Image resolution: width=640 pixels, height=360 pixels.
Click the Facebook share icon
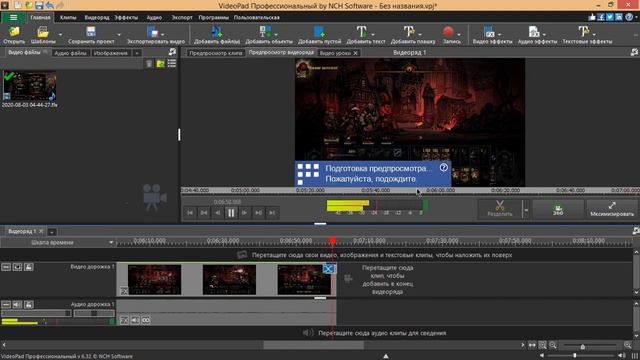tap(601, 17)
